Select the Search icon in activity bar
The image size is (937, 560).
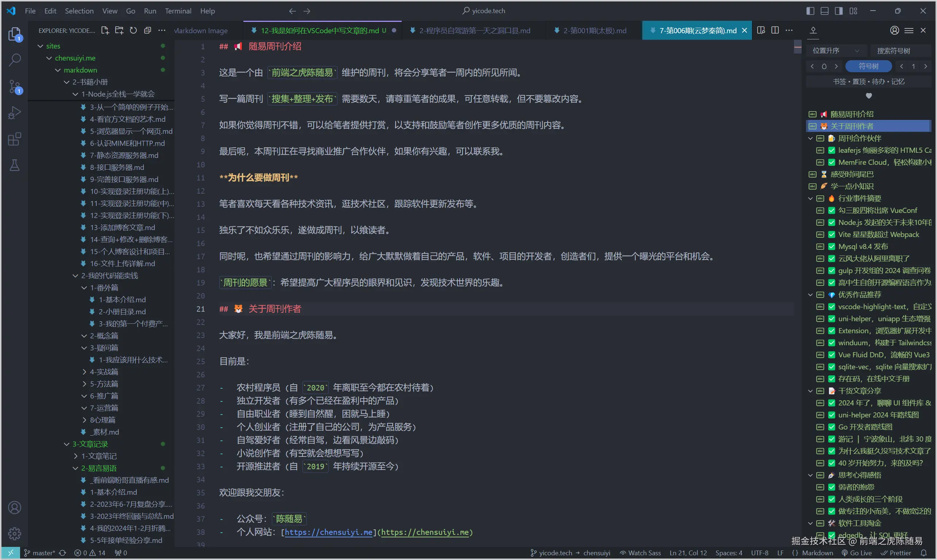(x=15, y=60)
